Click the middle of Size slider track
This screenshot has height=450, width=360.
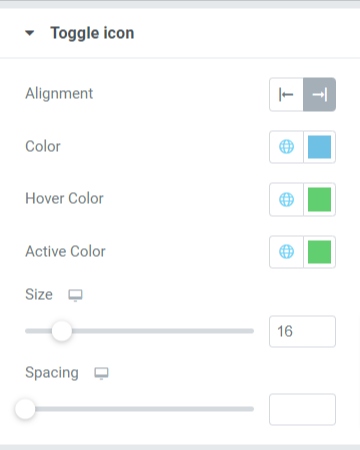click(139, 331)
